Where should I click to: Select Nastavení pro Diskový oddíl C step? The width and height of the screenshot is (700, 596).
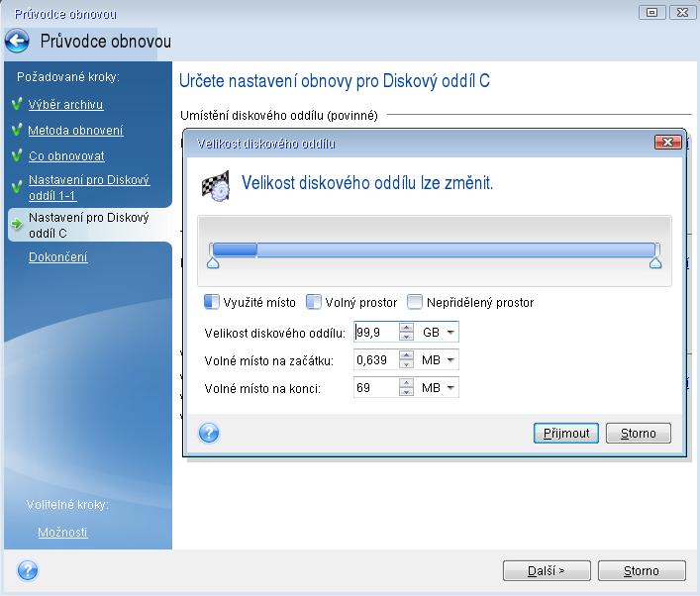pos(88,225)
